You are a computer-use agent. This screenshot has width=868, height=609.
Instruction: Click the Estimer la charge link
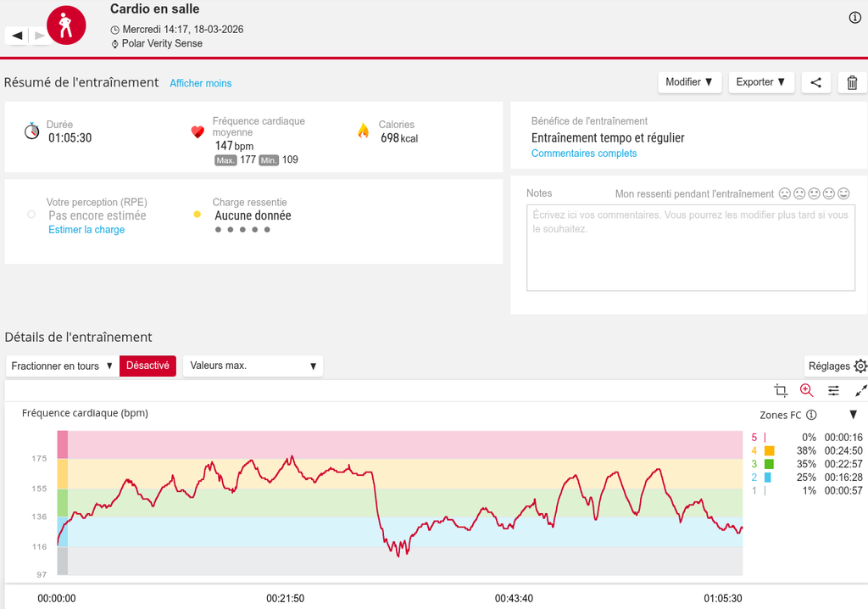coord(86,230)
